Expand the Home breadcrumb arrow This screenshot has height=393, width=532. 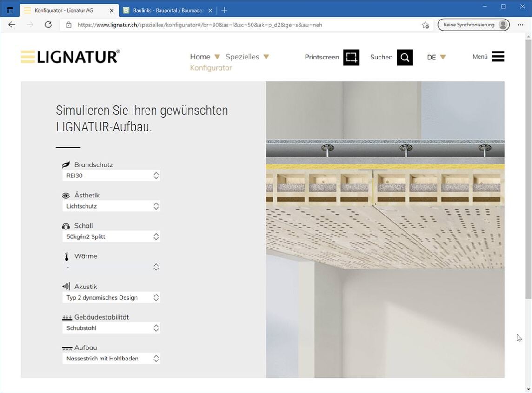(217, 57)
